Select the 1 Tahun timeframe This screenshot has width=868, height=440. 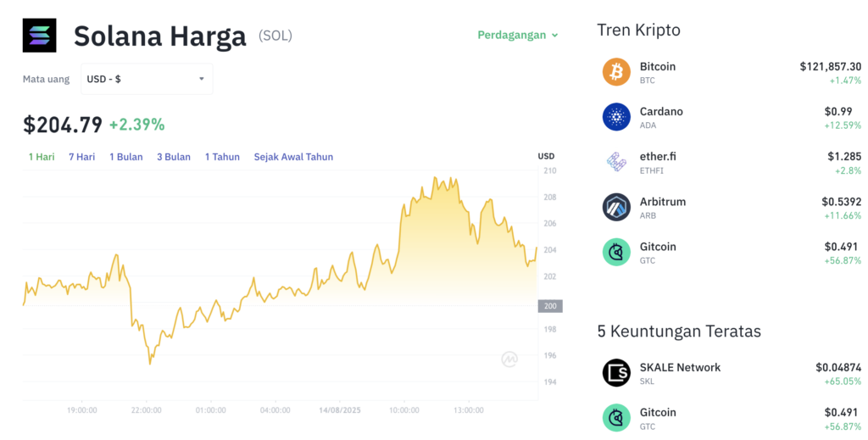[222, 157]
